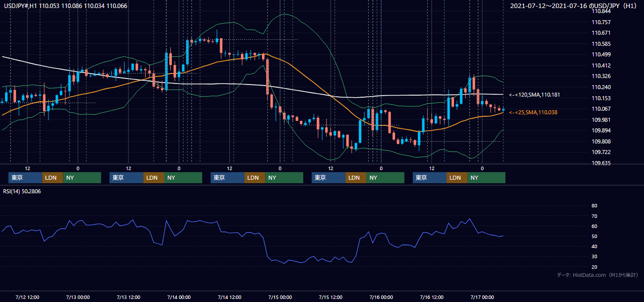Select the 7/15 12:00 time axis label
The image size is (644, 302).
tap(331, 297)
